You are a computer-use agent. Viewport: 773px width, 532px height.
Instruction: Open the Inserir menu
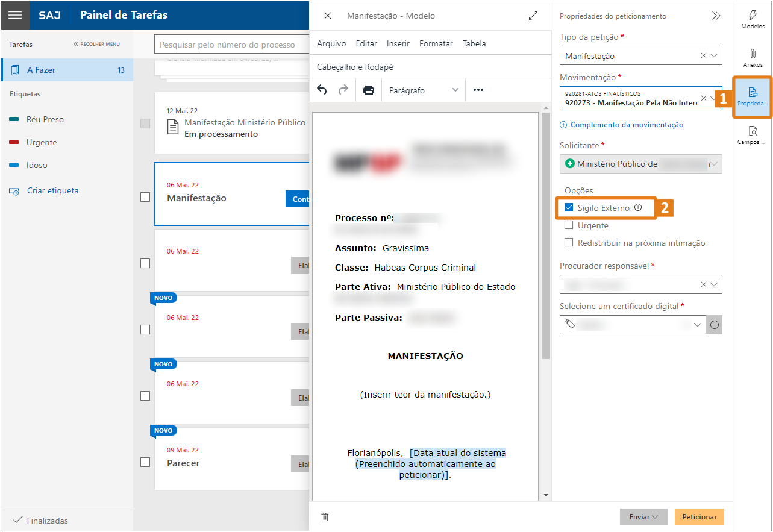click(x=398, y=43)
